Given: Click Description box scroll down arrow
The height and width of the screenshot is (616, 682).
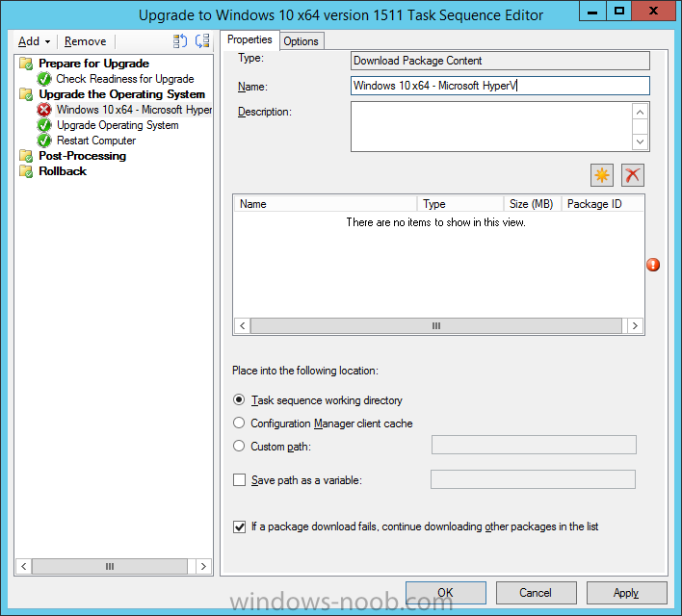Looking at the screenshot, I should click(x=640, y=141).
